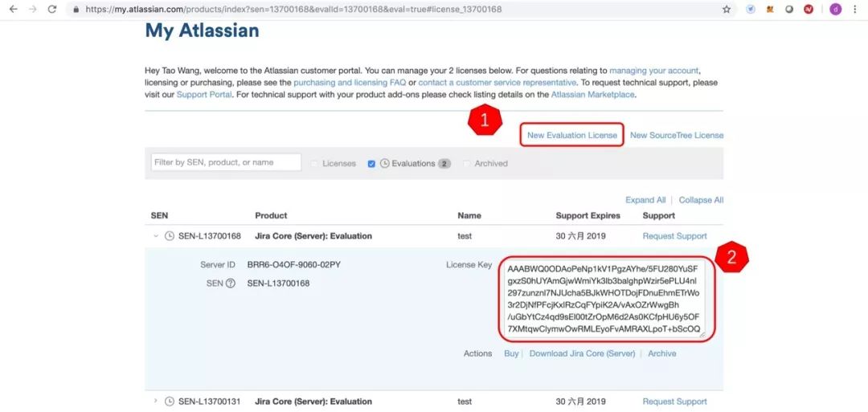Reload the page with the refresh icon
This screenshot has height=412, width=868.
point(52,10)
